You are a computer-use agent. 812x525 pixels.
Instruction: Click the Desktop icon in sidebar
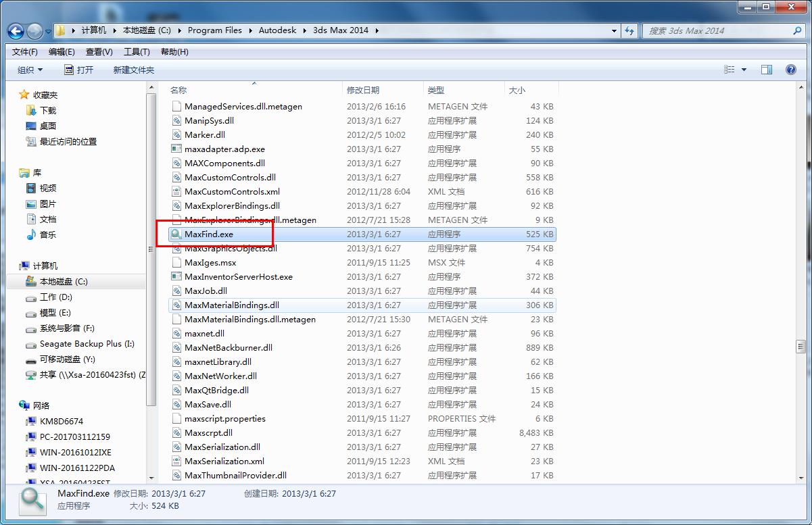tap(31, 126)
